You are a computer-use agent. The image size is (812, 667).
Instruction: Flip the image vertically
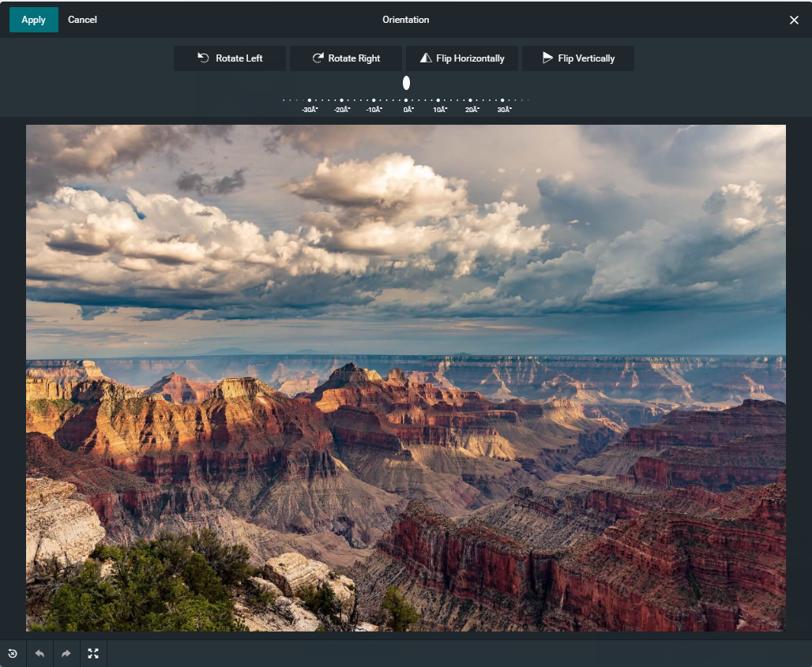(577, 58)
